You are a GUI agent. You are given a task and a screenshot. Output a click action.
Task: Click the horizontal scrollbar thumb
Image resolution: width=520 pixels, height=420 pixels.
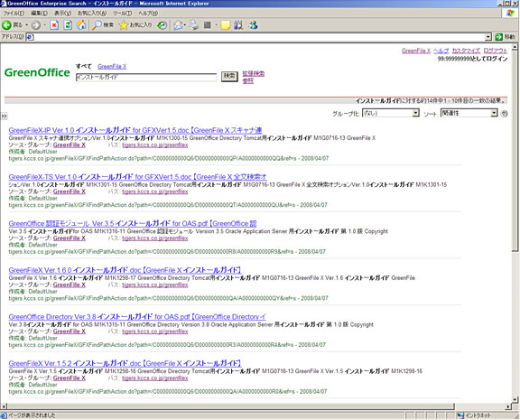point(231,406)
